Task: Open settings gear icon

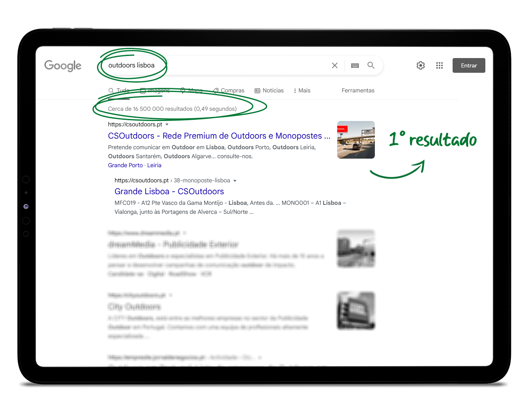Action: [x=421, y=65]
